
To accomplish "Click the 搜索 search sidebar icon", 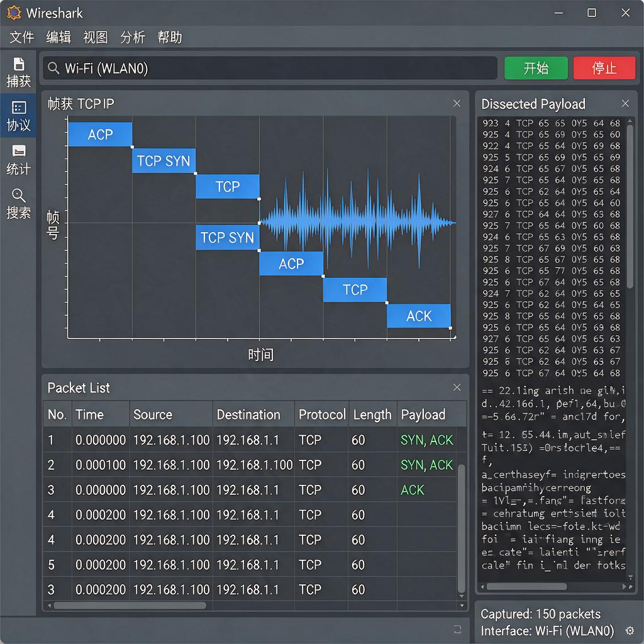I will (18, 204).
